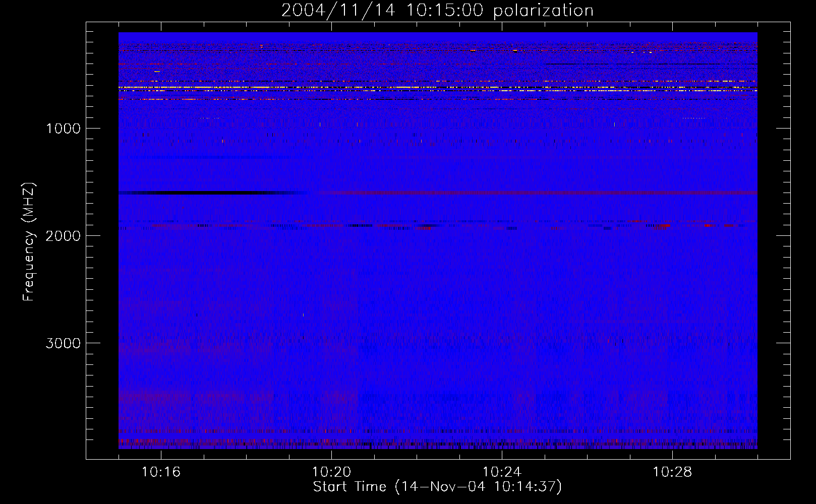Click the 'Frequency (MHZ)' axis label
The height and width of the screenshot is (504, 816).
click(29, 242)
